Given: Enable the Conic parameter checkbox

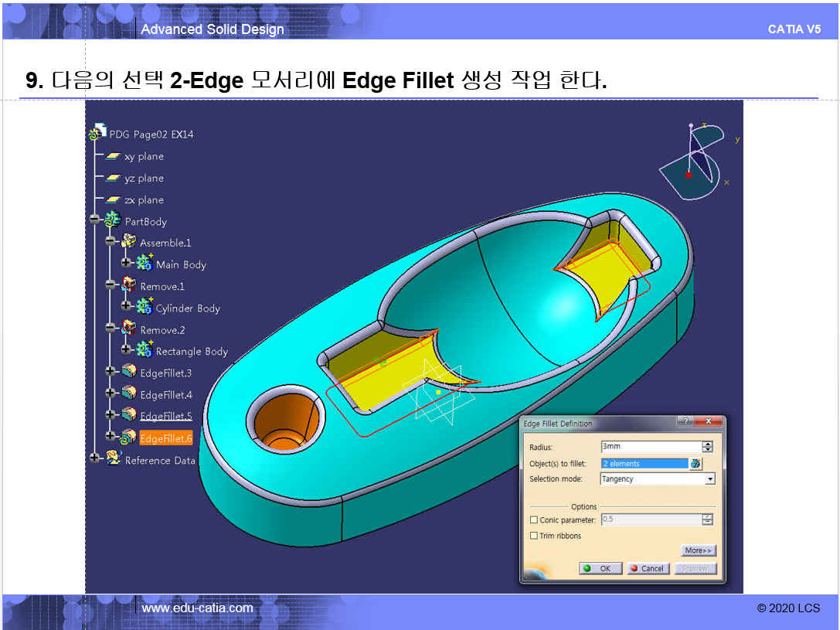Looking at the screenshot, I should click(533, 520).
